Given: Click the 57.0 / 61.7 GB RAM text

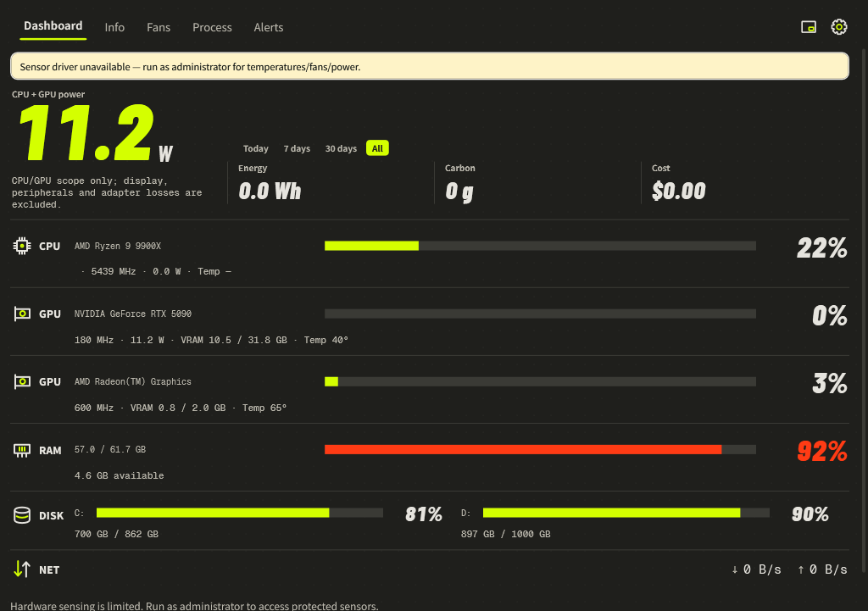Looking at the screenshot, I should coord(110,449).
